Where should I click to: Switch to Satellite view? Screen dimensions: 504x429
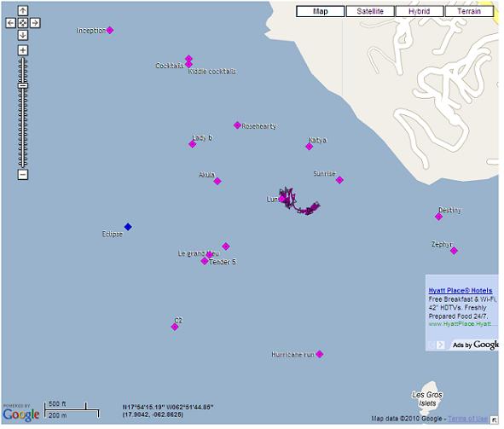[370, 11]
